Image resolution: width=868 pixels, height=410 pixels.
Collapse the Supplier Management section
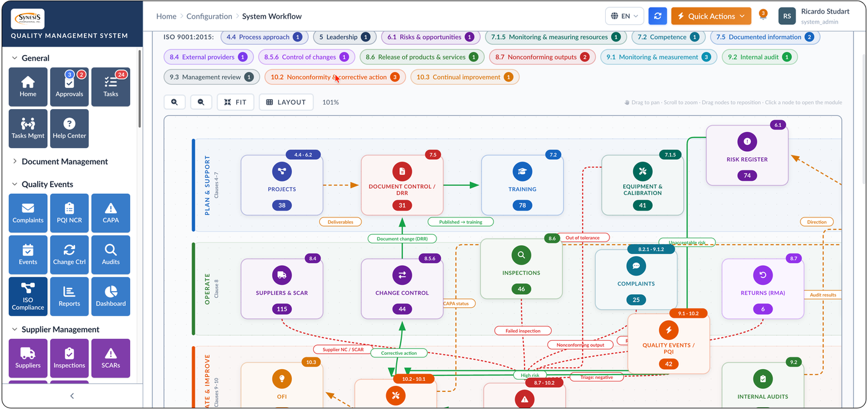point(60,329)
